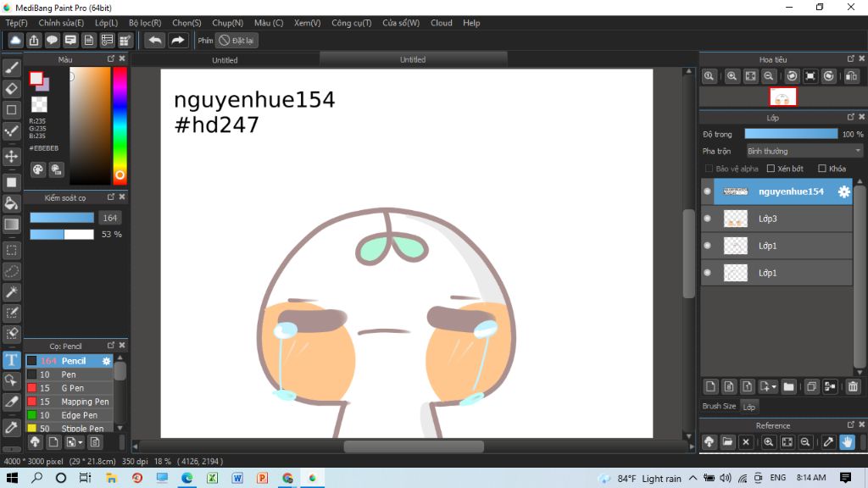Select the Mapping Pen brush
Image resolution: width=868 pixels, height=488 pixels.
(70, 402)
